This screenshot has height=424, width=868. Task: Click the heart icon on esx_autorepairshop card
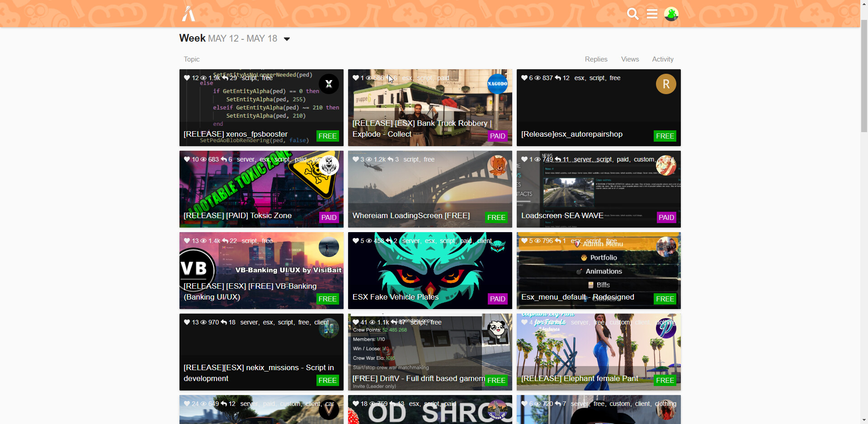[x=524, y=78]
